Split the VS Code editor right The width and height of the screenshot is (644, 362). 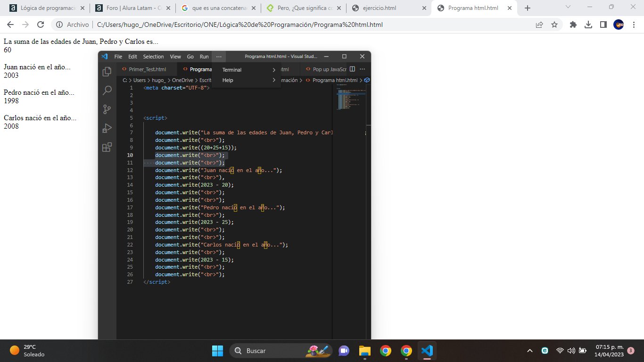point(352,69)
